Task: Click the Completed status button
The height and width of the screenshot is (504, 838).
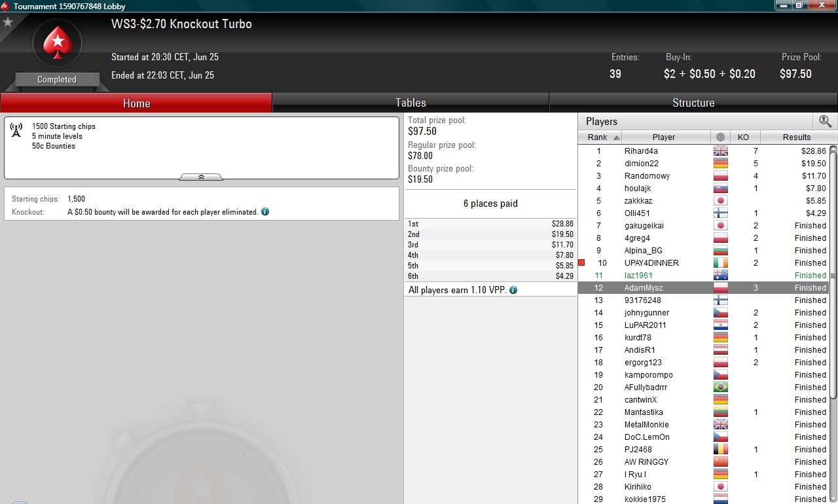Action: pyautogui.click(x=57, y=79)
